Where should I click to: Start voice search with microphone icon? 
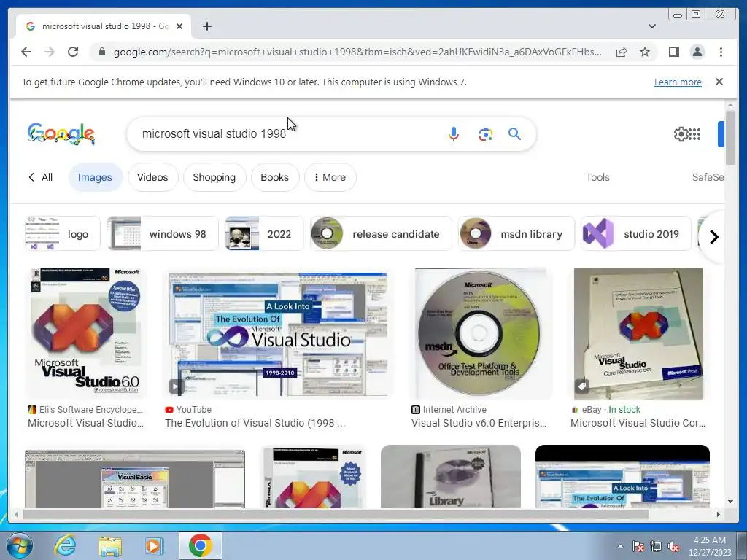pos(454,134)
